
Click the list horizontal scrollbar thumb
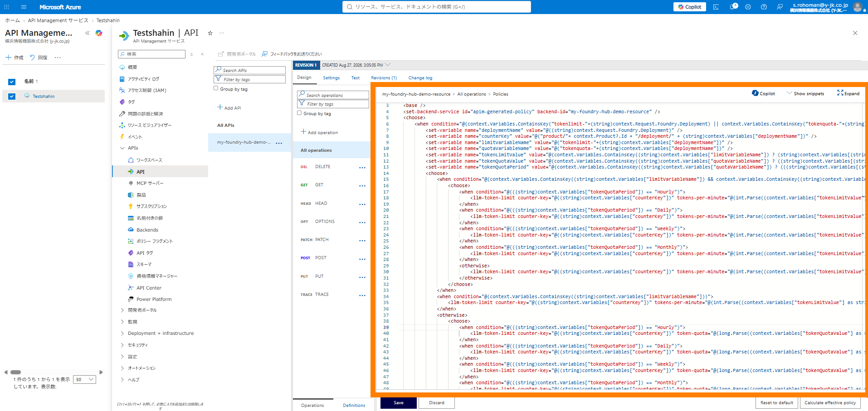click(16, 372)
